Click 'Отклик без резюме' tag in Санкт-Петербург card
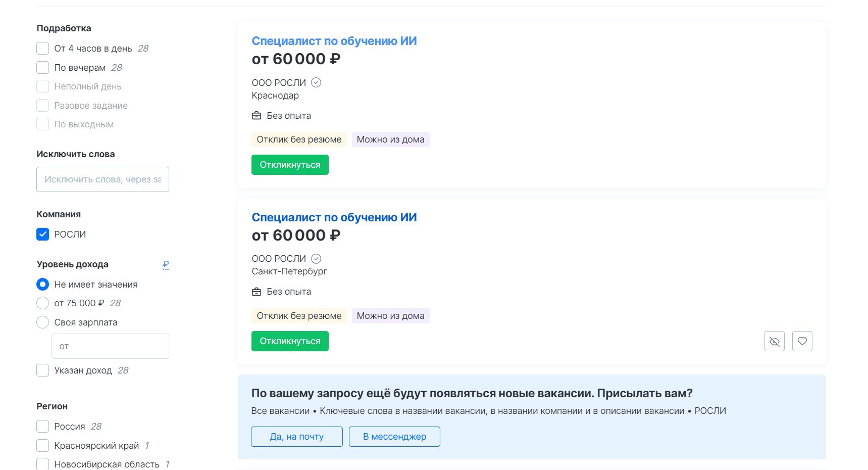The width and height of the screenshot is (868, 470). [299, 316]
